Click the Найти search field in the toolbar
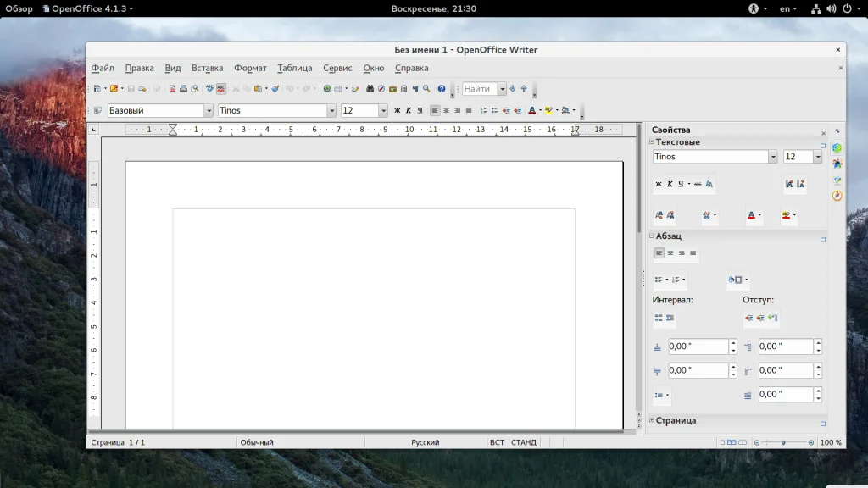This screenshot has width=868, height=488. click(479, 89)
